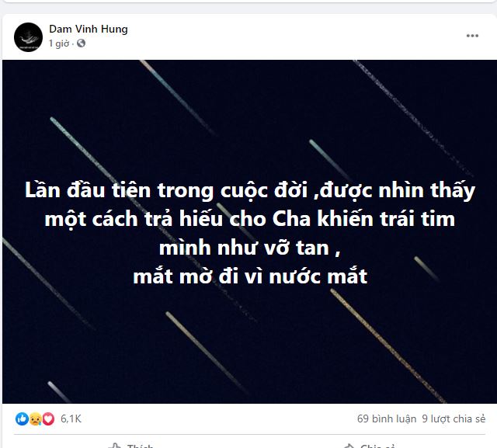Image resolution: width=497 pixels, height=448 pixels.
Task: Open the three-dot post options menu
Action: (472, 36)
